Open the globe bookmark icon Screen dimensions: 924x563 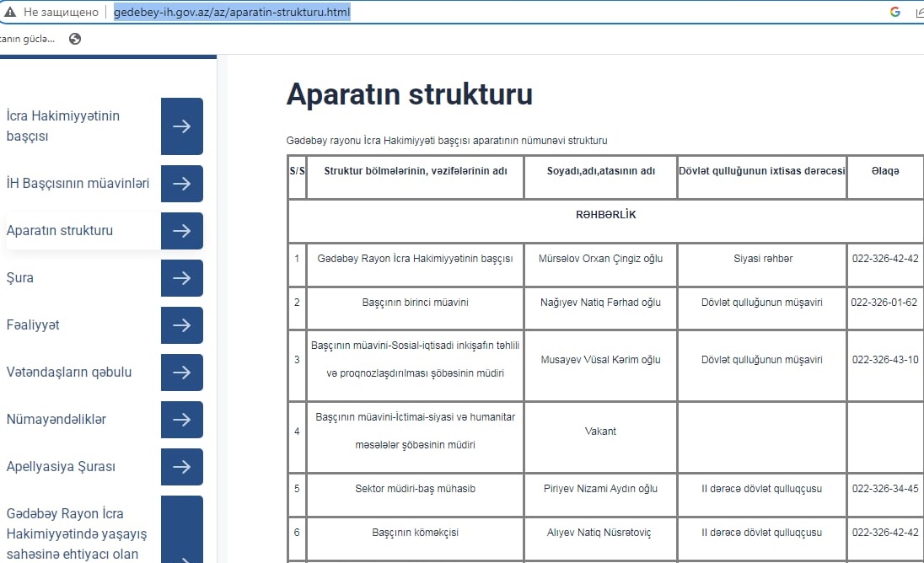tap(75, 39)
